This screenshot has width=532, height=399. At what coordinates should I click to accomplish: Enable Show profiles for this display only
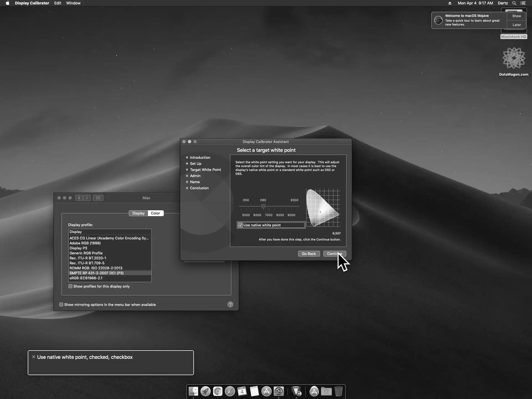point(70,286)
